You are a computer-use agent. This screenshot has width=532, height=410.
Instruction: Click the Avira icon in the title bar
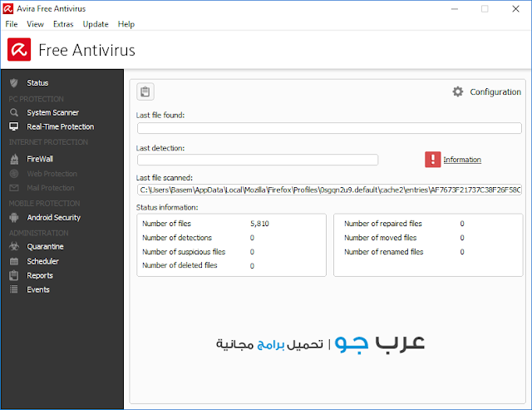coord(7,9)
